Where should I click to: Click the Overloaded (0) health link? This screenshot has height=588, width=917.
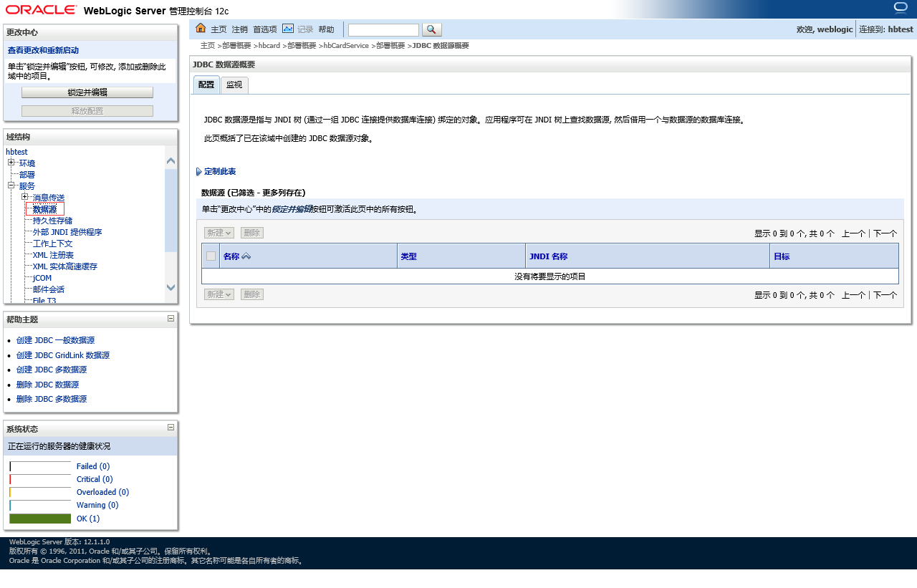102,492
